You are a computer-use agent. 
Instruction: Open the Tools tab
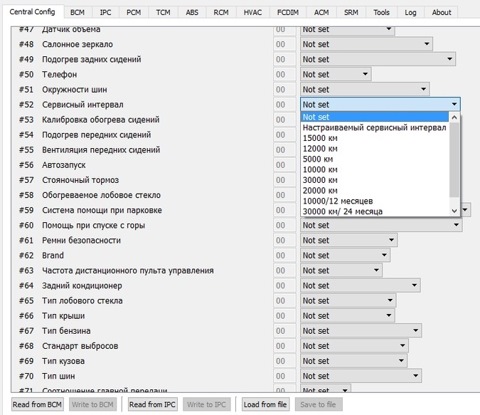coord(381,12)
